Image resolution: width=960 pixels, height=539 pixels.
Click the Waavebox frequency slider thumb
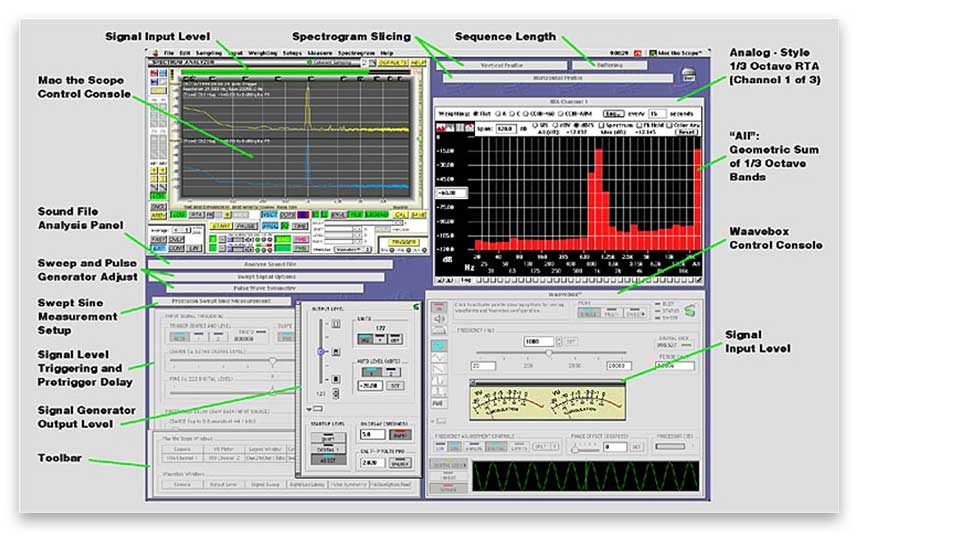tap(549, 353)
